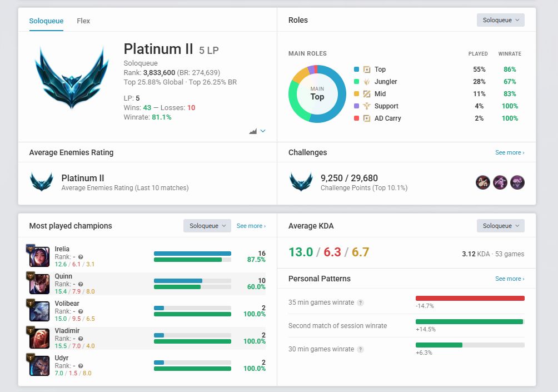Click the 35 min games winrate help icon
The width and height of the screenshot is (558, 392).
click(361, 302)
